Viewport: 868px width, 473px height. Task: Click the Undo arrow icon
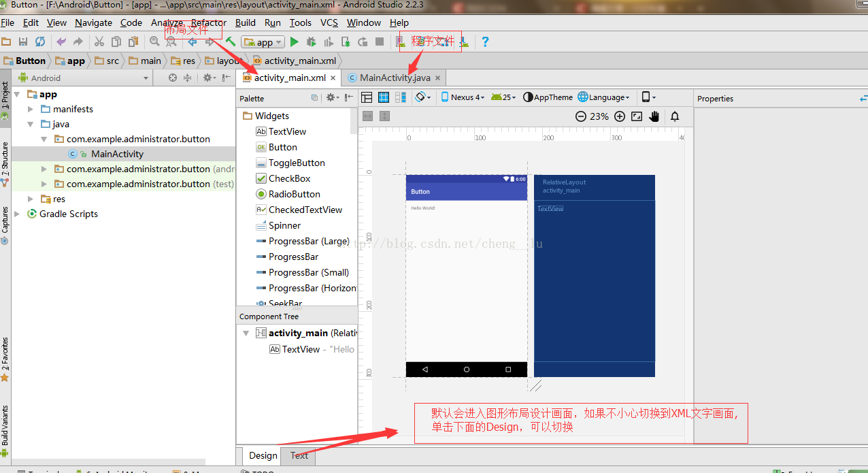click(x=61, y=42)
